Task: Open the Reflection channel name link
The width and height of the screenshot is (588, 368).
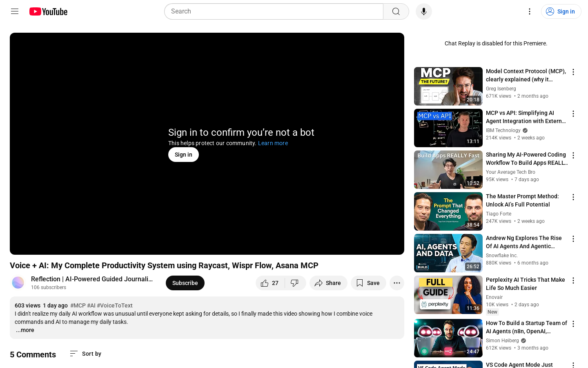Action: pyautogui.click(x=92, y=279)
